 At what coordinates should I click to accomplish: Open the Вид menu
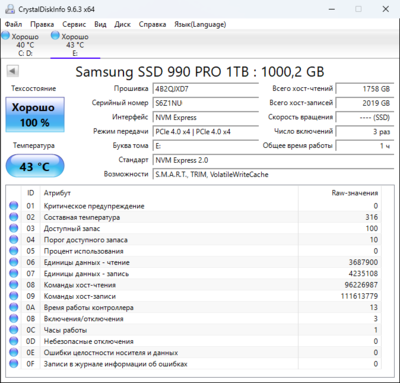click(x=100, y=24)
